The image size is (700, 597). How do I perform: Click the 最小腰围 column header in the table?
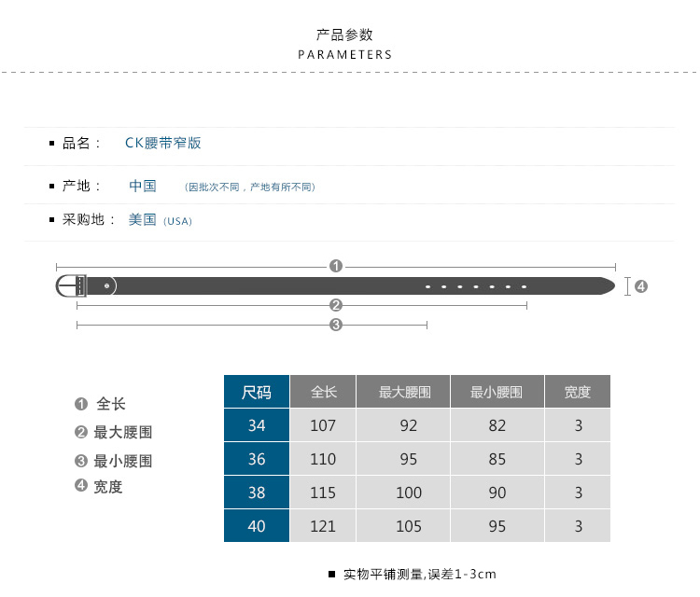coord(497,392)
